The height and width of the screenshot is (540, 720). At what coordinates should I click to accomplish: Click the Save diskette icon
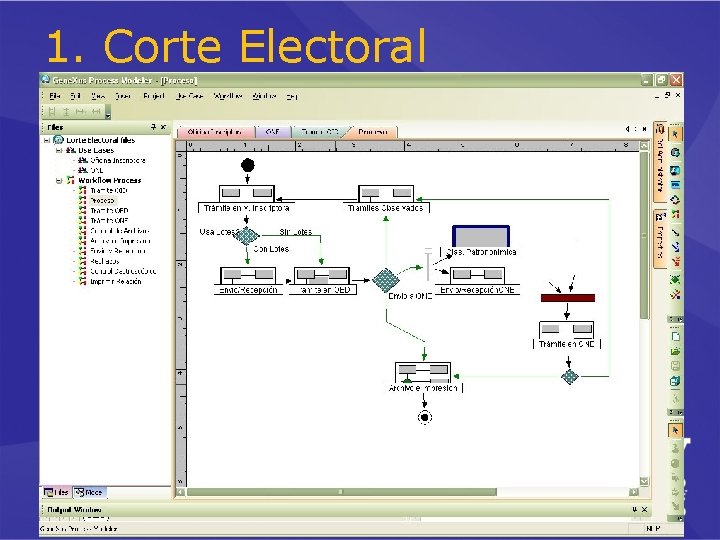point(675,366)
